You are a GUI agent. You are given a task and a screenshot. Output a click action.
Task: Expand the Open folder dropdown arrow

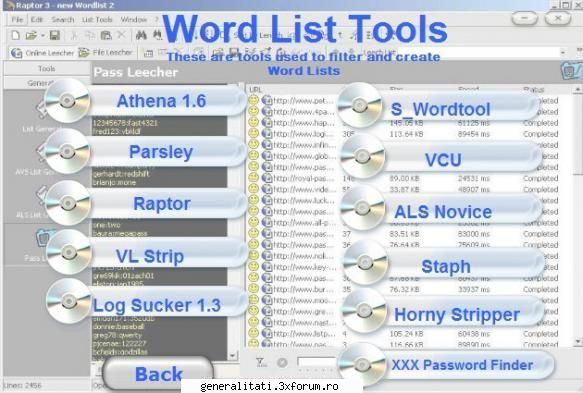[x=42, y=36]
